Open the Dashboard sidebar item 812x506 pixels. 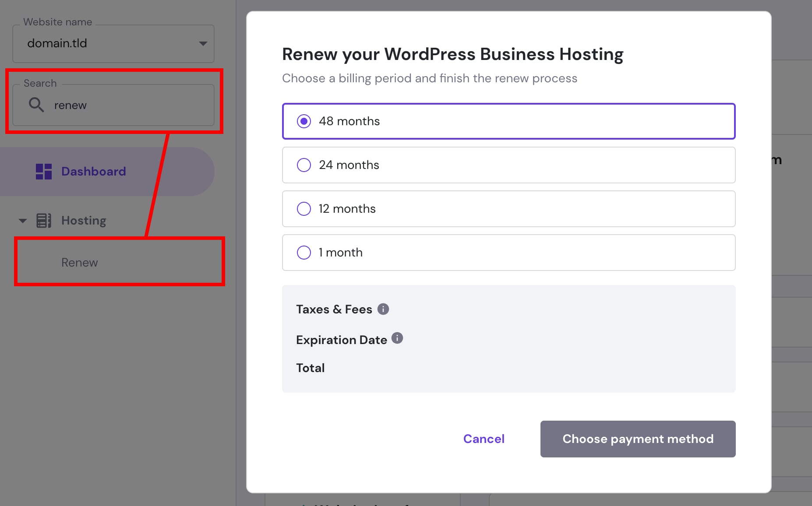(93, 171)
